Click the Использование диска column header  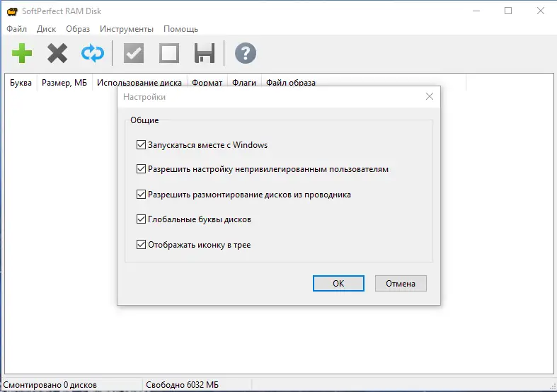[139, 82]
